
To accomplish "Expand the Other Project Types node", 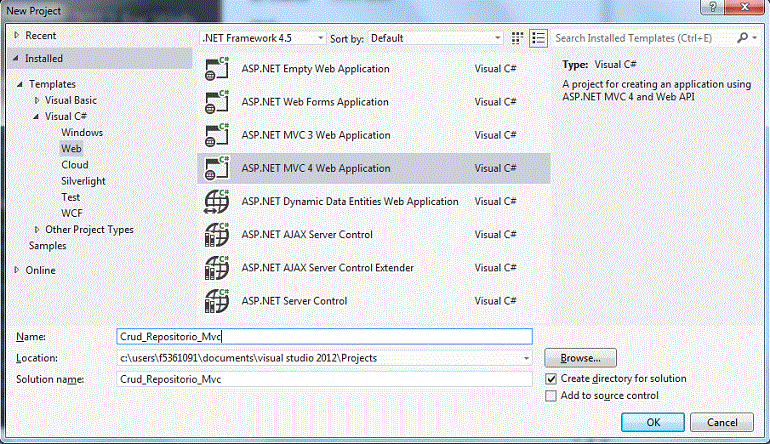I will click(x=37, y=229).
